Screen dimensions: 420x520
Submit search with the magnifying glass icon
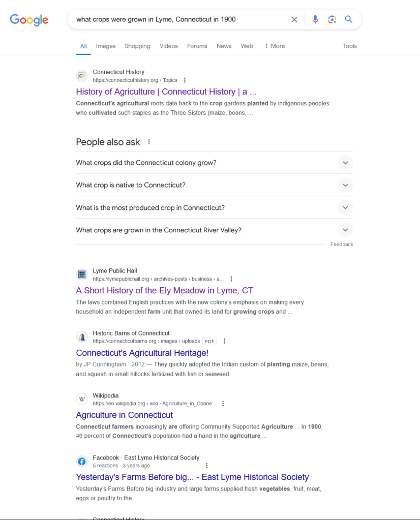click(349, 20)
